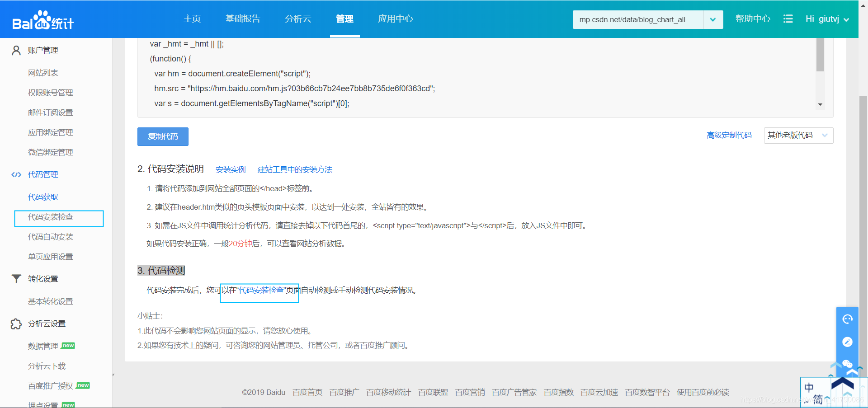Follow the inline 代码安装检查 link
868x408 pixels.
(x=261, y=290)
